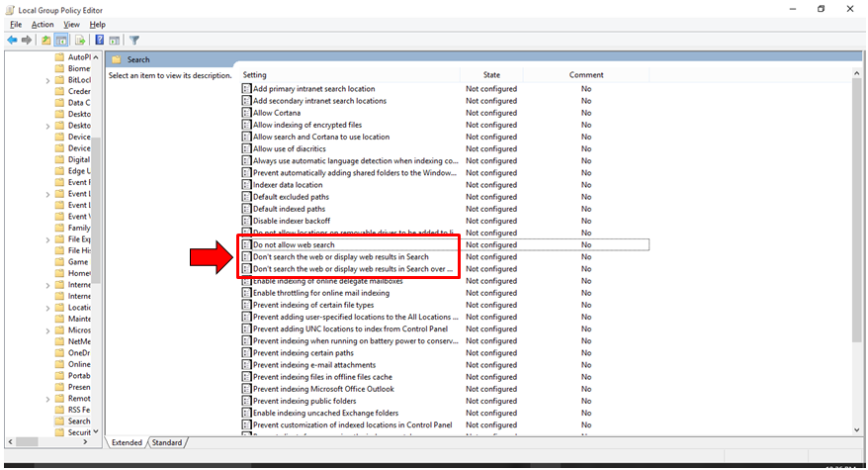Click tree pane scroll down arrow
The width and height of the screenshot is (868, 470).
96,431
